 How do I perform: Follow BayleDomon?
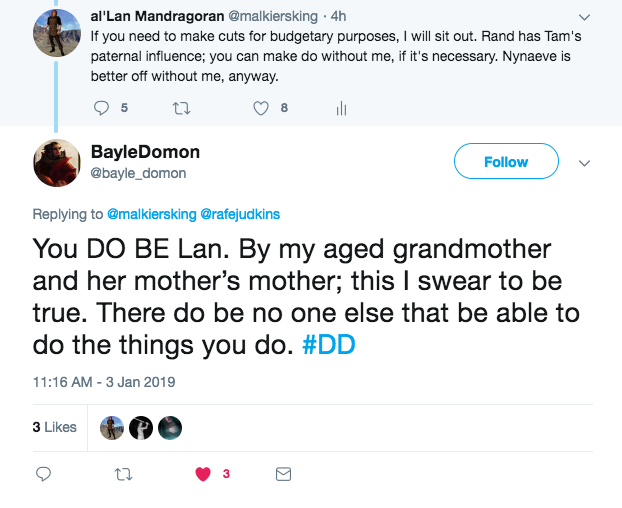point(505,162)
